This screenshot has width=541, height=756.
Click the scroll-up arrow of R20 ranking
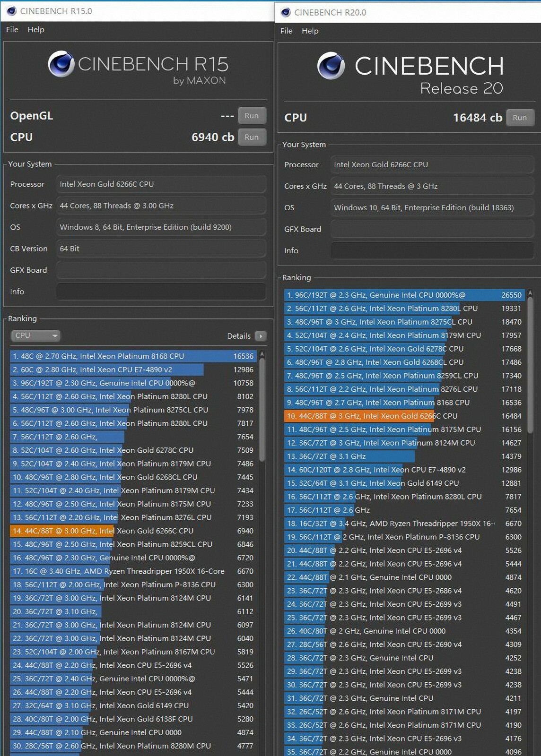tap(530, 293)
